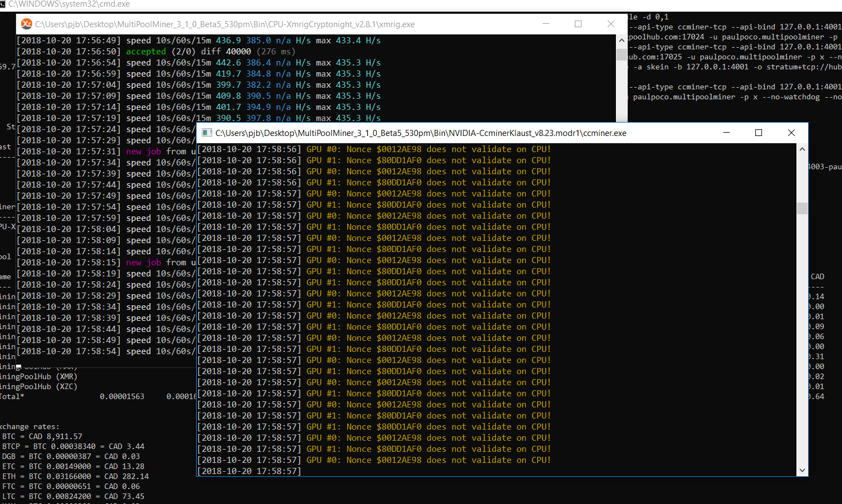This screenshot has width=842, height=504.
Task: Maximize the ccminer window
Action: [758, 133]
